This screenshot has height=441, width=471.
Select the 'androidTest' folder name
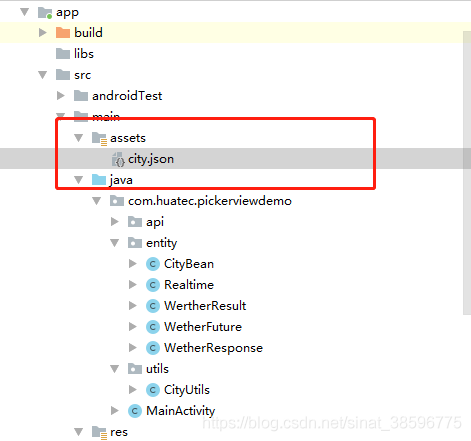point(127,96)
